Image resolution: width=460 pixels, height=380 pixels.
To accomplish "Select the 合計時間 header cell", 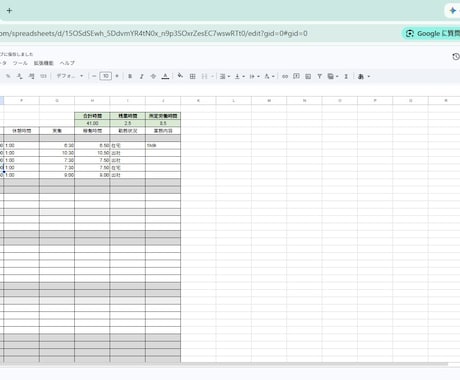I will point(92,116).
